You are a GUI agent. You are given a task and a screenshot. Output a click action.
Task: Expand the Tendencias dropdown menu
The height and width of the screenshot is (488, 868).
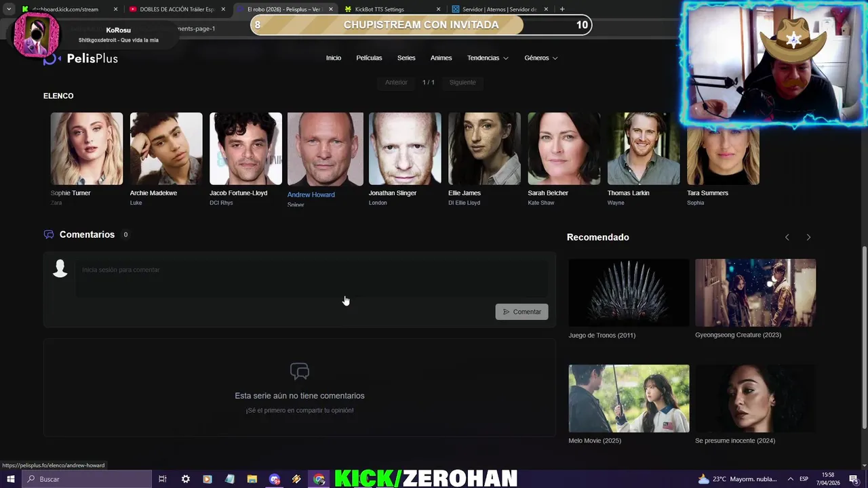[x=488, y=58]
